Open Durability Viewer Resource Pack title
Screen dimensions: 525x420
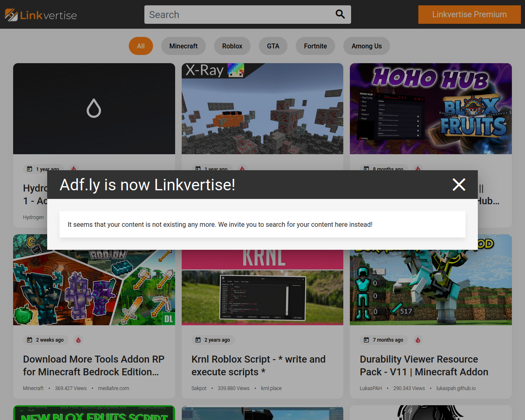(424, 365)
